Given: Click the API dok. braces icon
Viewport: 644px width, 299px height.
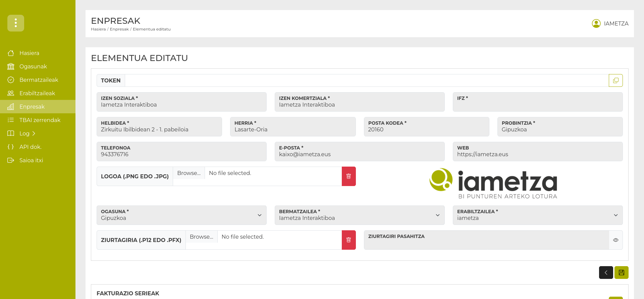Looking at the screenshot, I should click(11, 147).
